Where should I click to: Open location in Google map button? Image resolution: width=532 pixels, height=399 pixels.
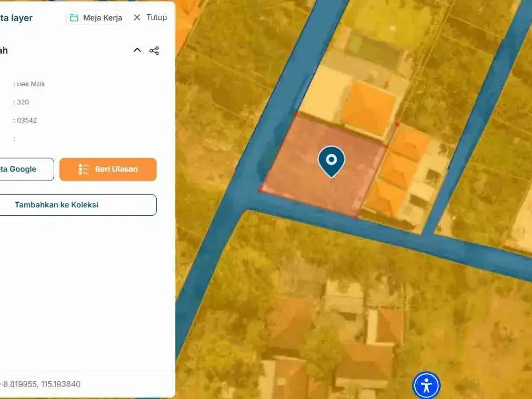pos(27,169)
